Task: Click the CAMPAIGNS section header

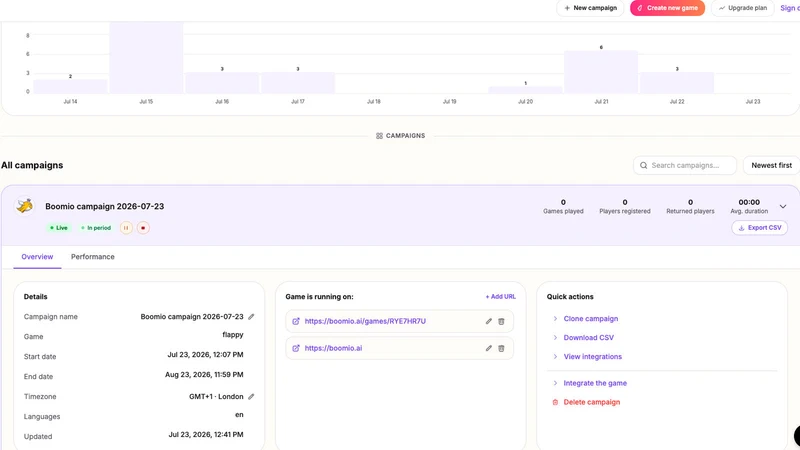Action: coord(401,136)
